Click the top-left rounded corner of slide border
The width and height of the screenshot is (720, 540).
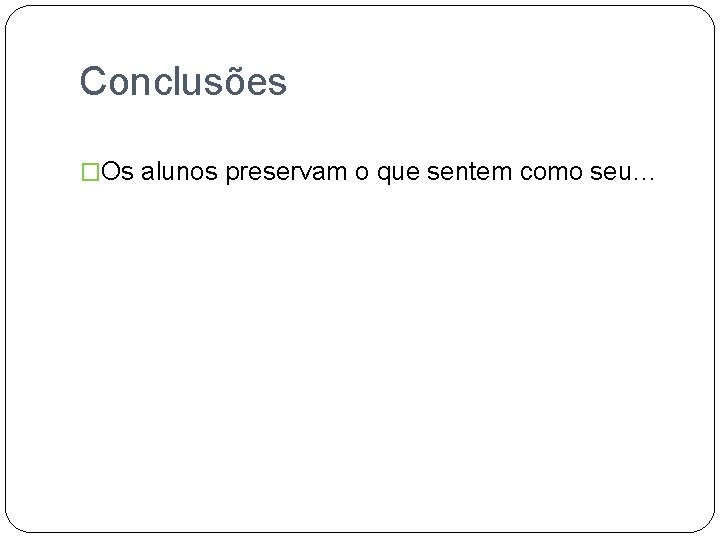pos(12,13)
